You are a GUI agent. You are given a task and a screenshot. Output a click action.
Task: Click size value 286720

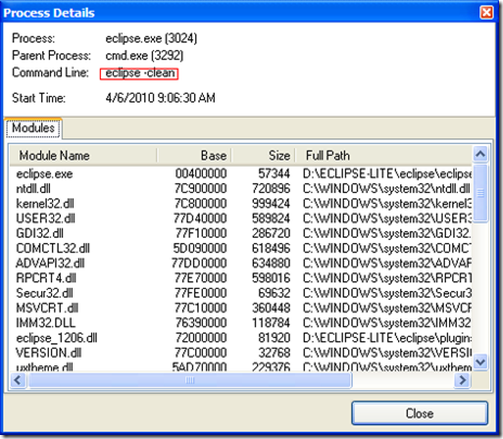click(x=271, y=233)
